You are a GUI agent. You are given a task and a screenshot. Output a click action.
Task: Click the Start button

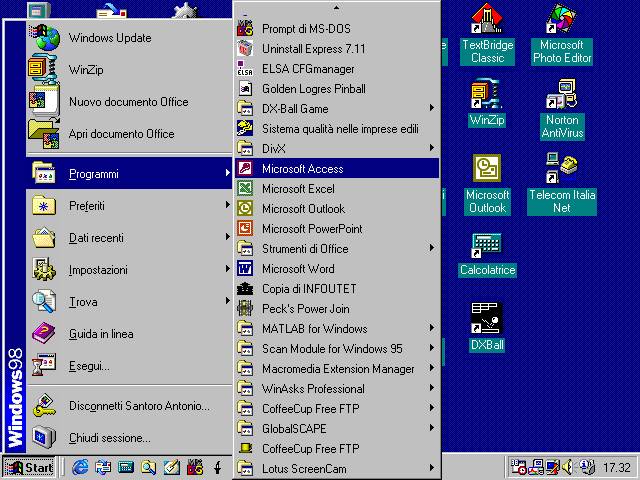(29, 467)
